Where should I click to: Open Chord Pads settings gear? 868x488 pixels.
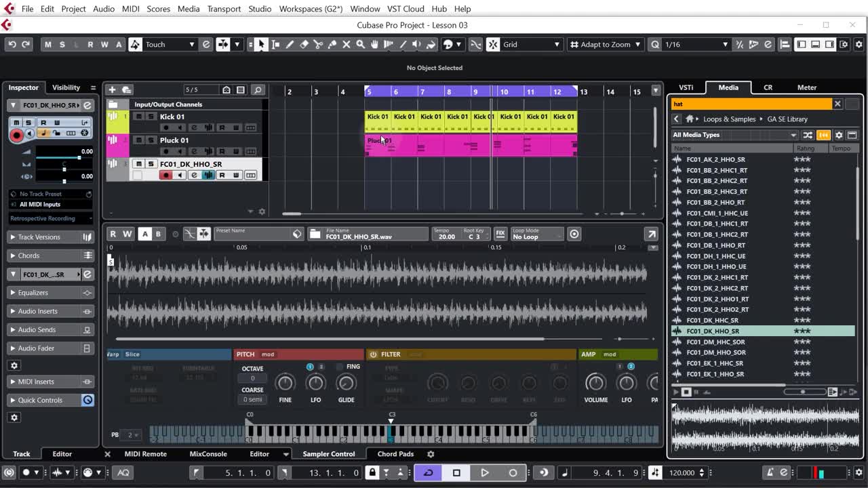click(x=430, y=454)
